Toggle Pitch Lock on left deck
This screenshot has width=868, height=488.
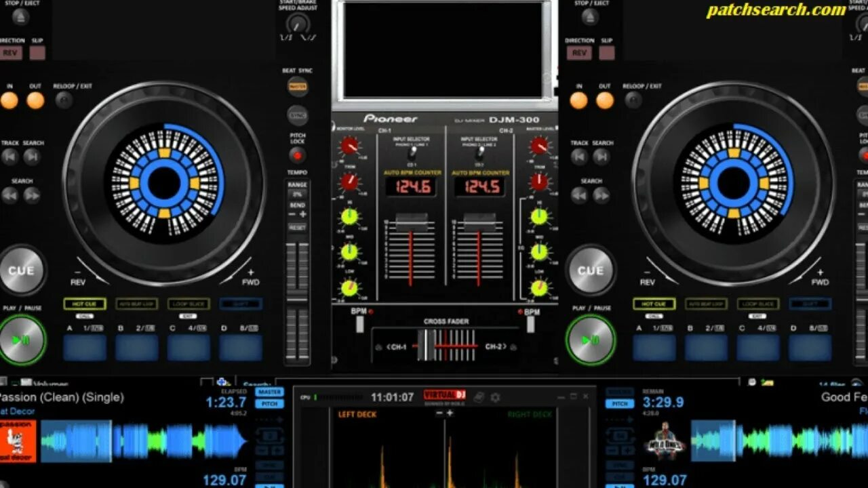pos(297,155)
